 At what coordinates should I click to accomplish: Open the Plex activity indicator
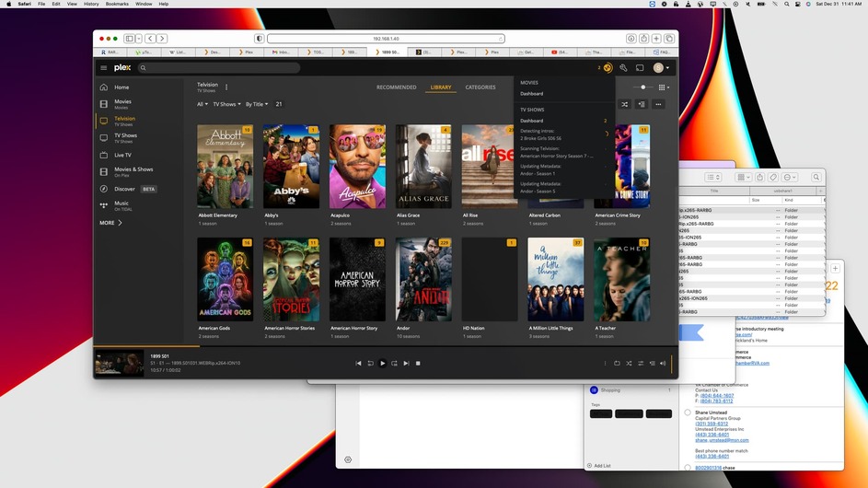point(607,68)
